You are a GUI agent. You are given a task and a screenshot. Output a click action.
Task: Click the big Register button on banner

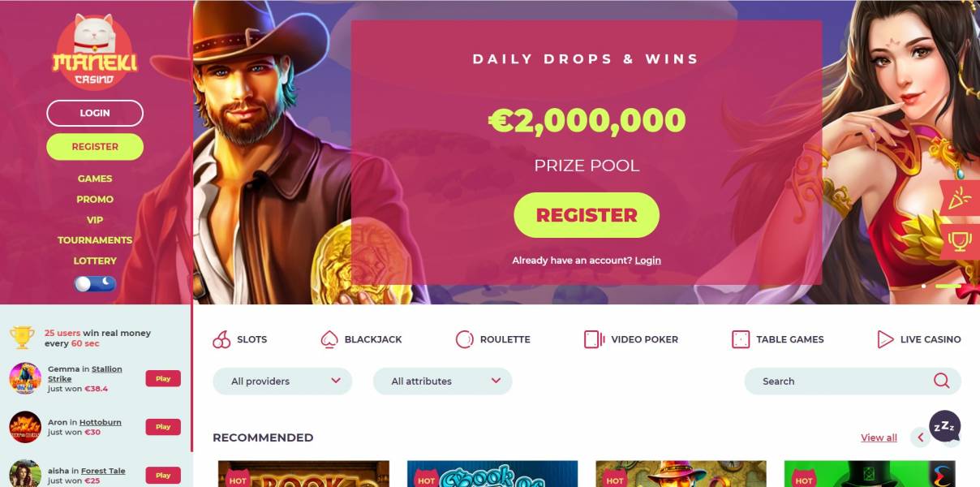point(587,215)
